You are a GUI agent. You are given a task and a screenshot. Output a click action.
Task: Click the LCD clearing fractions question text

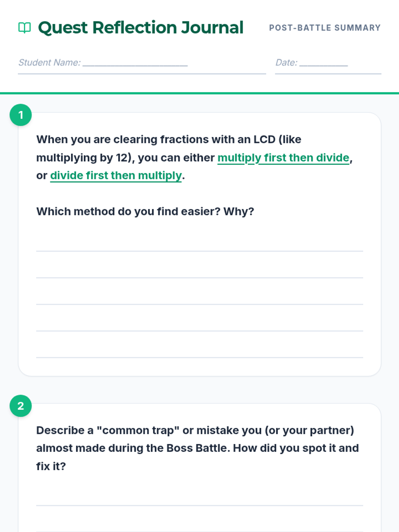point(195,158)
